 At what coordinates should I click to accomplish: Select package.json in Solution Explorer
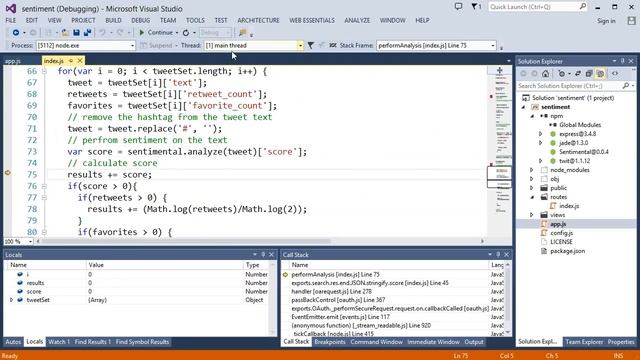pyautogui.click(x=567, y=251)
